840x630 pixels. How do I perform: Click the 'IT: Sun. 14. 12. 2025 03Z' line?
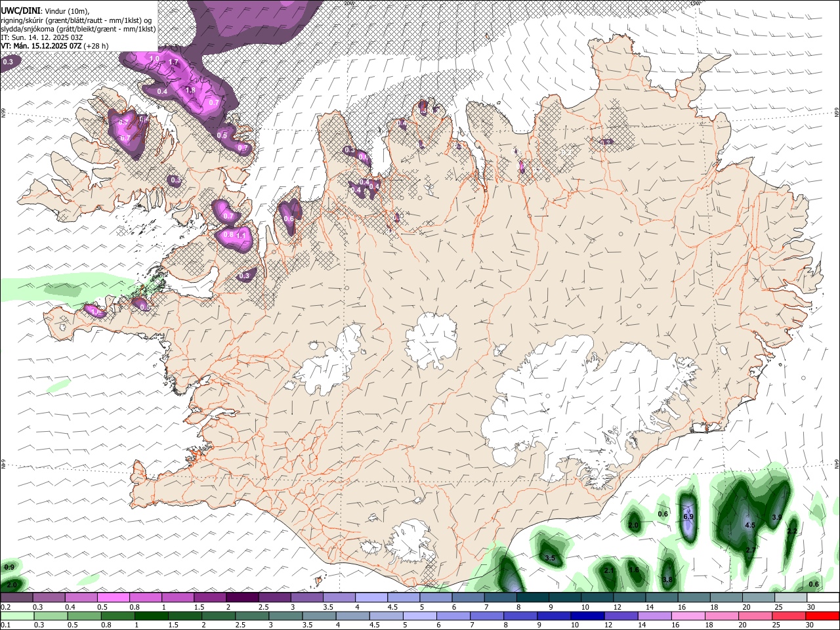pyautogui.click(x=41, y=37)
